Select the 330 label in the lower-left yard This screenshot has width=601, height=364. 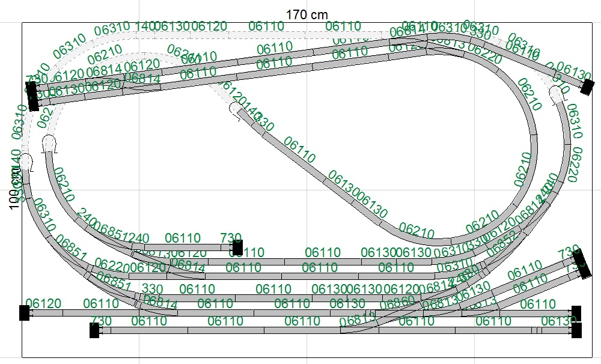tap(152, 290)
